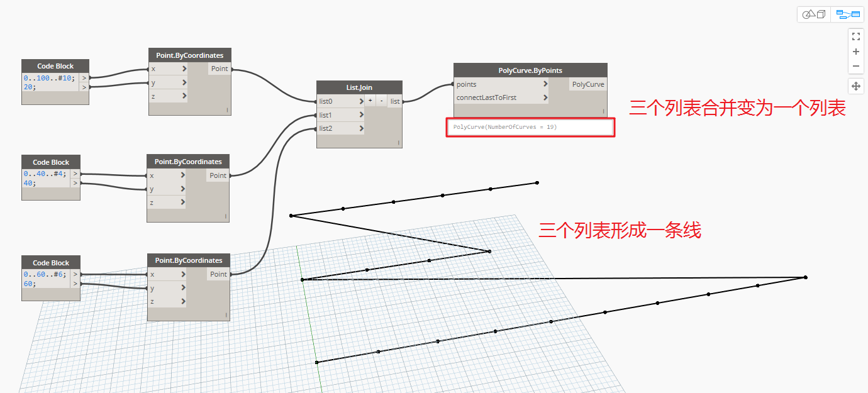Click y input port of top Point.ByCoordinates
868x393 pixels.
tap(169, 82)
